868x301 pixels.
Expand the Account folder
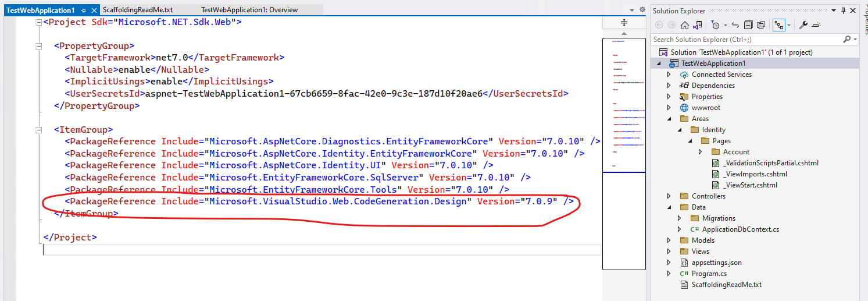[x=701, y=152]
